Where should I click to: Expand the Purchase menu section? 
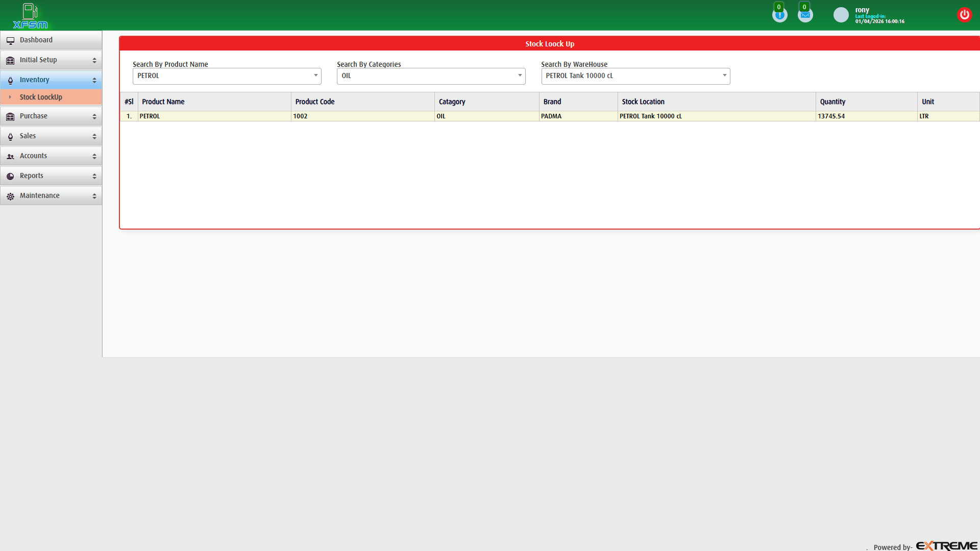click(x=51, y=116)
